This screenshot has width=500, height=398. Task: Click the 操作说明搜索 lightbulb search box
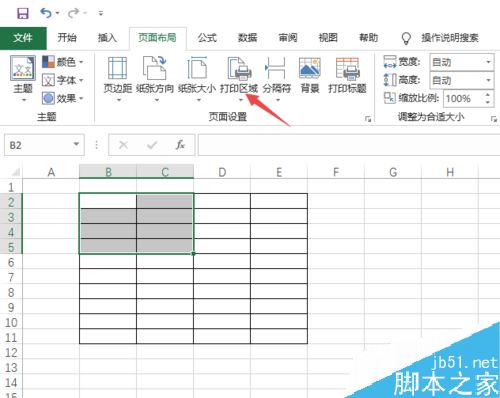pyautogui.click(x=440, y=38)
